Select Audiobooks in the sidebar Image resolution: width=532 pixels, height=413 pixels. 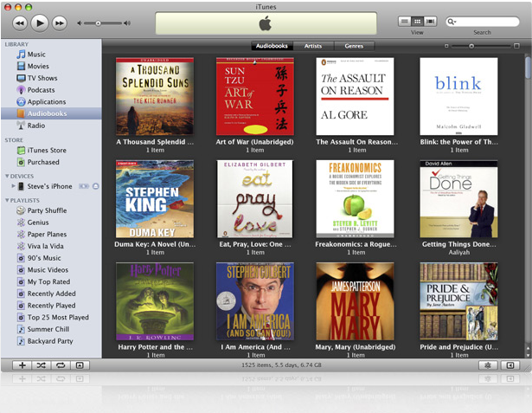point(51,113)
